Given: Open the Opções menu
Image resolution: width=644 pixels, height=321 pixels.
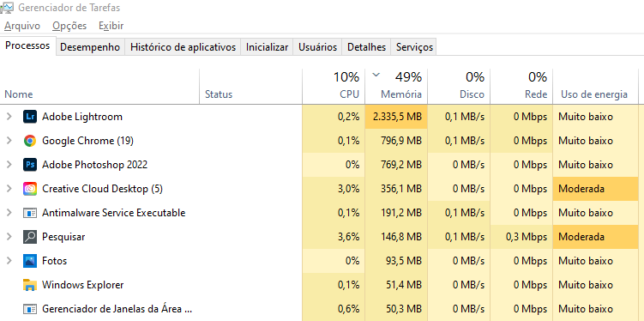Looking at the screenshot, I should [x=69, y=26].
